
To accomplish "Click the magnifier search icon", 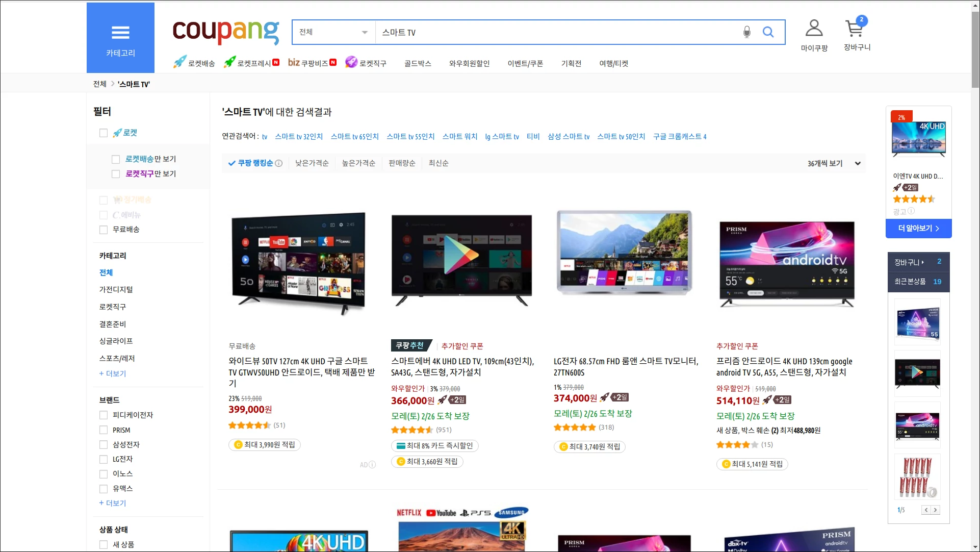I will tap(768, 32).
